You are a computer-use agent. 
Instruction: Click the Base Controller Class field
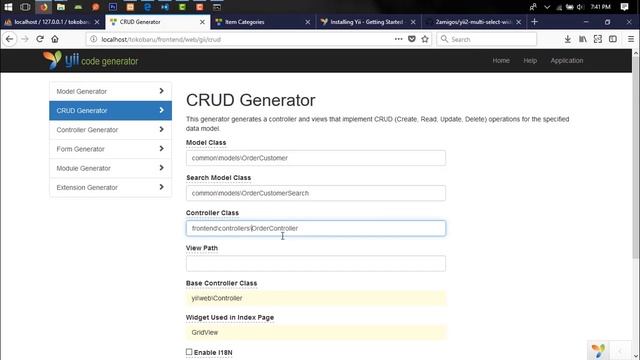(316, 298)
